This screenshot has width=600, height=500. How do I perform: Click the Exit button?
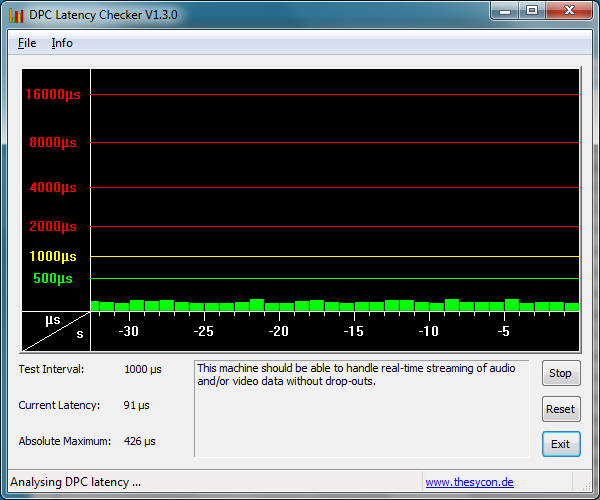pyautogui.click(x=560, y=444)
